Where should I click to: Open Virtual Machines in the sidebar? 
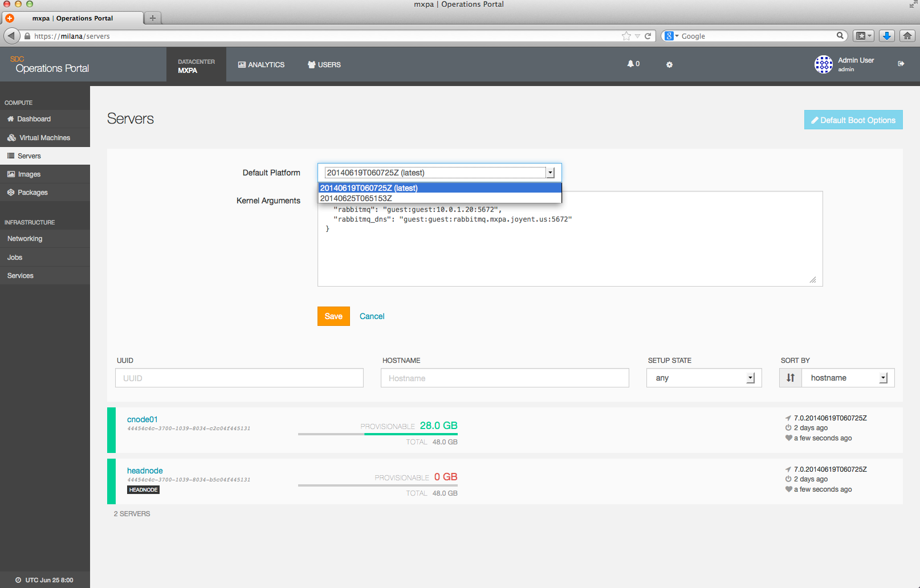[x=45, y=138]
